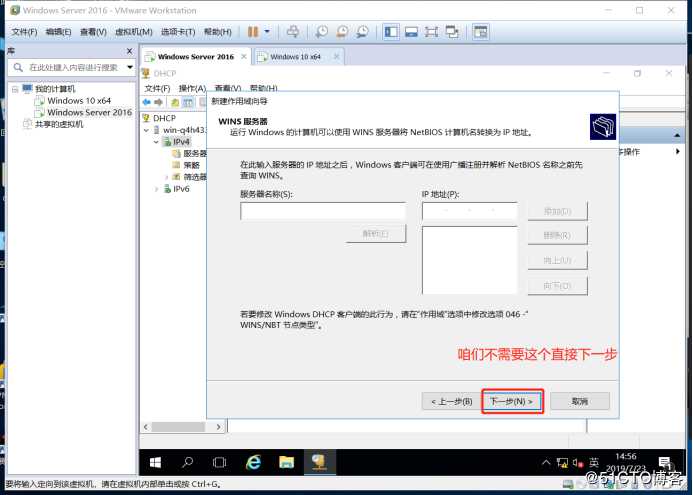The height and width of the screenshot is (495, 693).
Task: Open VMware 选项卡(T) menu
Action: coord(178,32)
